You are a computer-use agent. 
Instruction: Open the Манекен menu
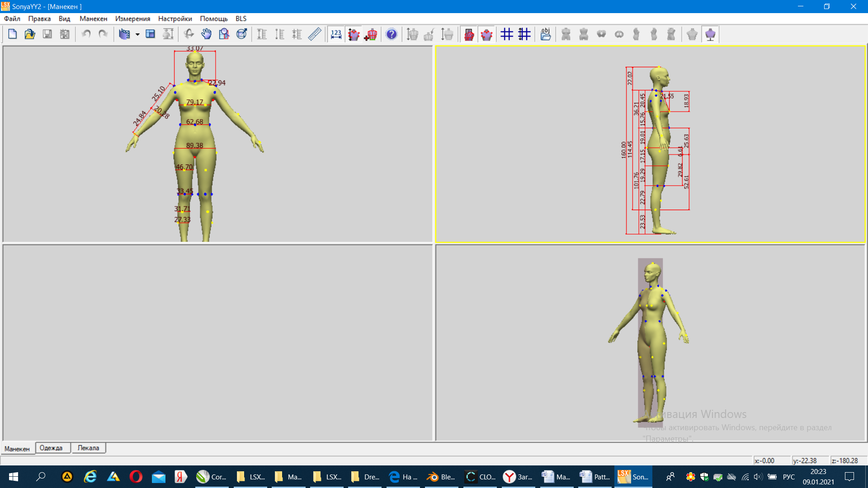tap(93, 19)
